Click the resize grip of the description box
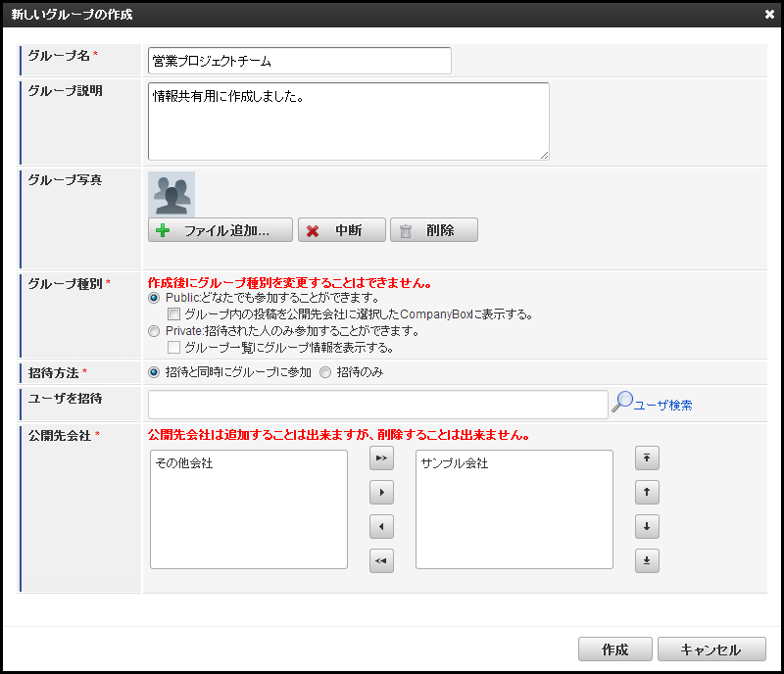This screenshot has width=784, height=674. [x=545, y=156]
